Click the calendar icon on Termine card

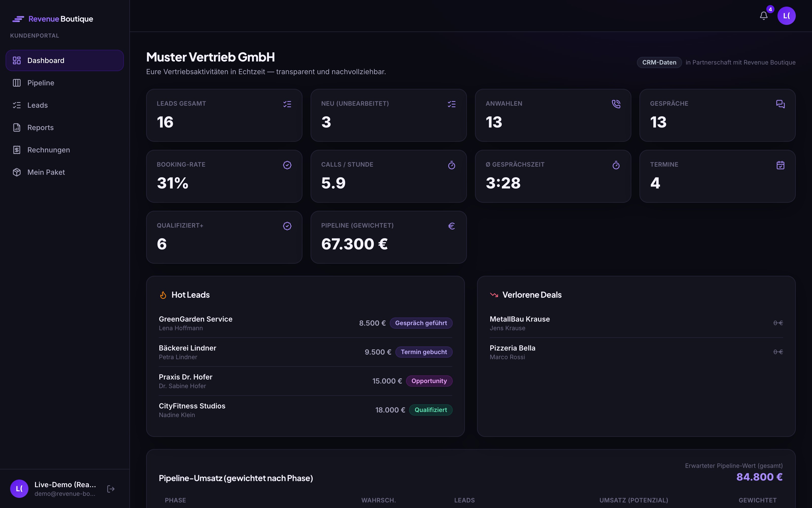(781, 165)
